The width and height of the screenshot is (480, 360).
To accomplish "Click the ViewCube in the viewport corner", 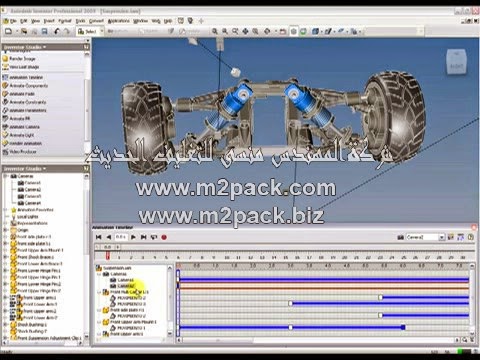I will pyautogui.click(x=456, y=62).
